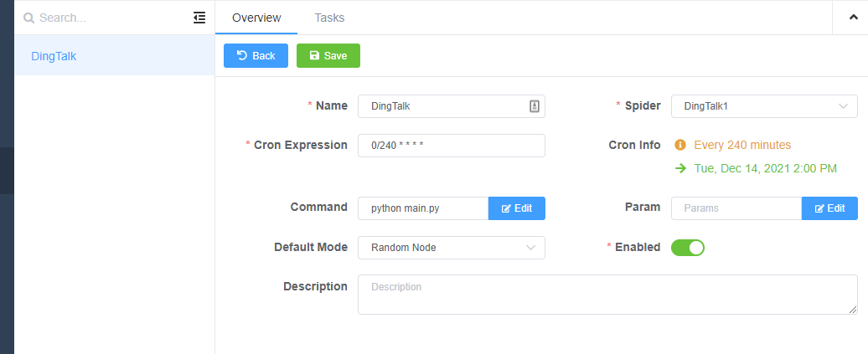The height and width of the screenshot is (354, 868).
Task: Toggle the Enabled switch
Action: 688,248
